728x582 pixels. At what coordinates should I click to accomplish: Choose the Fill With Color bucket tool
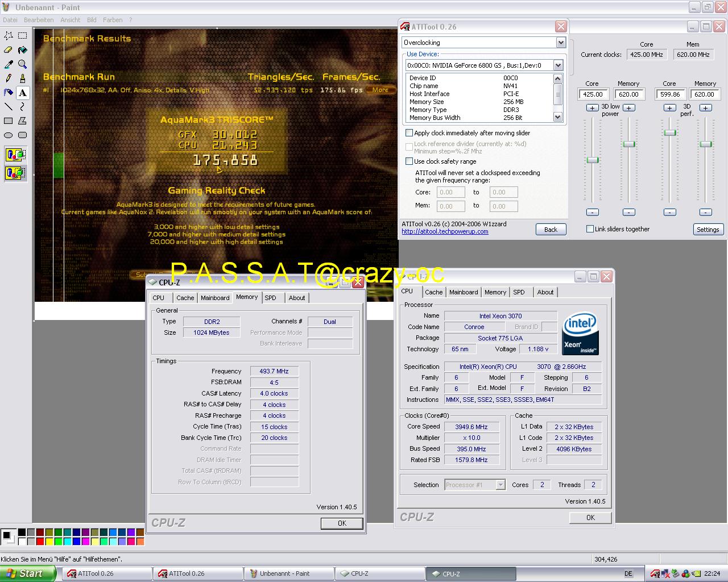[23, 50]
